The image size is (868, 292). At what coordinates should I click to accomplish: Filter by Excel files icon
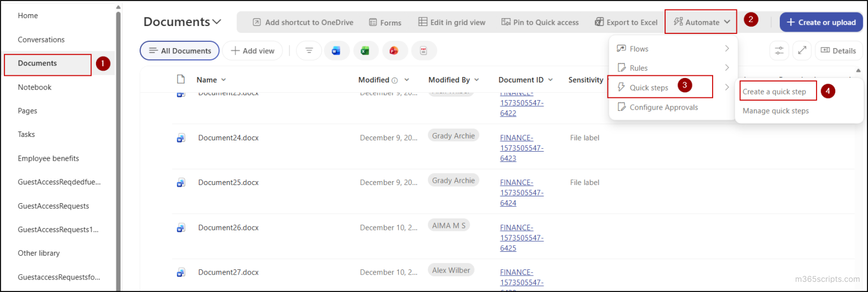tap(366, 50)
